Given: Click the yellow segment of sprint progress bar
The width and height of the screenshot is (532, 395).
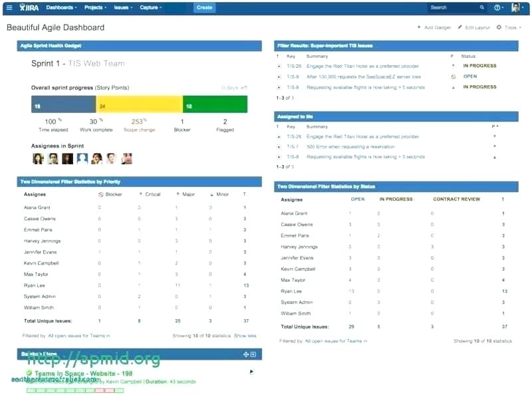Looking at the screenshot, I should pos(140,104).
